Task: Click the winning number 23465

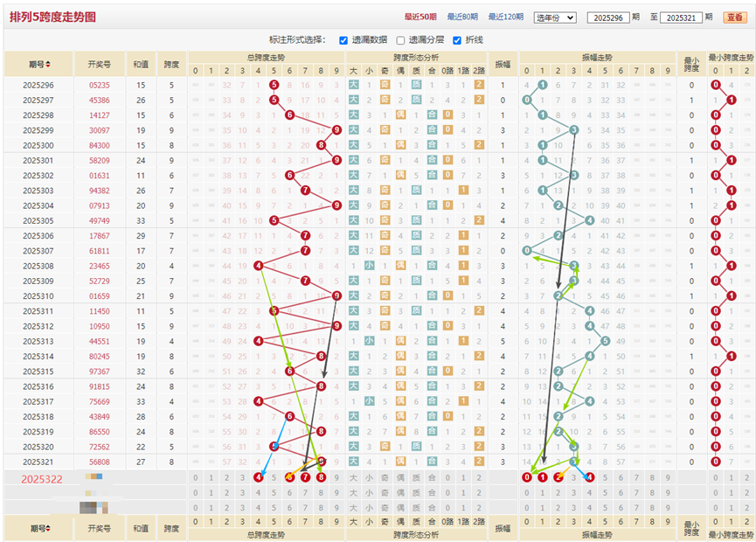Action: [x=100, y=266]
